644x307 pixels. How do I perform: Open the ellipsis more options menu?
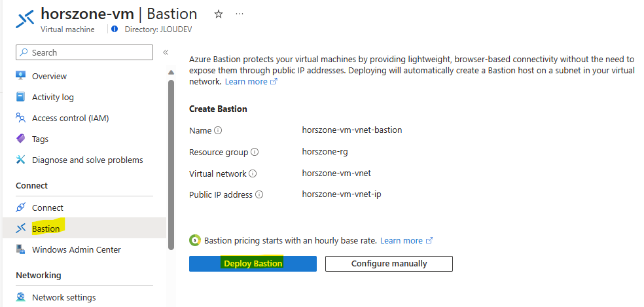point(240,14)
